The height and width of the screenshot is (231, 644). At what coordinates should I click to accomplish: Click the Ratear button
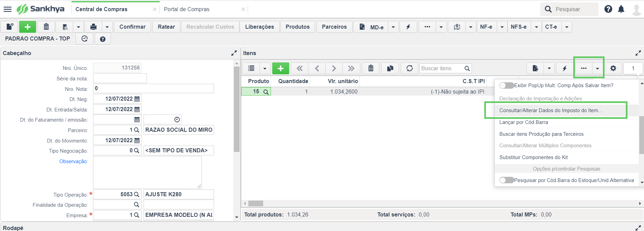[x=166, y=27]
